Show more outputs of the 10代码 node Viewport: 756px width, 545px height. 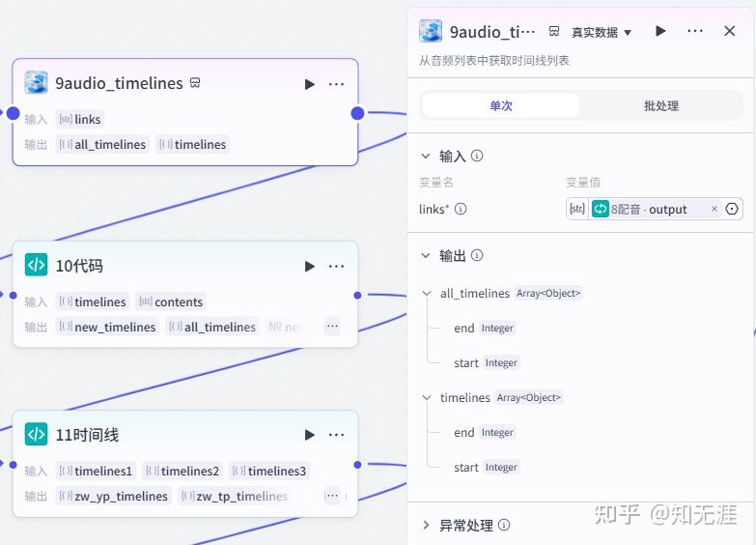(332, 327)
